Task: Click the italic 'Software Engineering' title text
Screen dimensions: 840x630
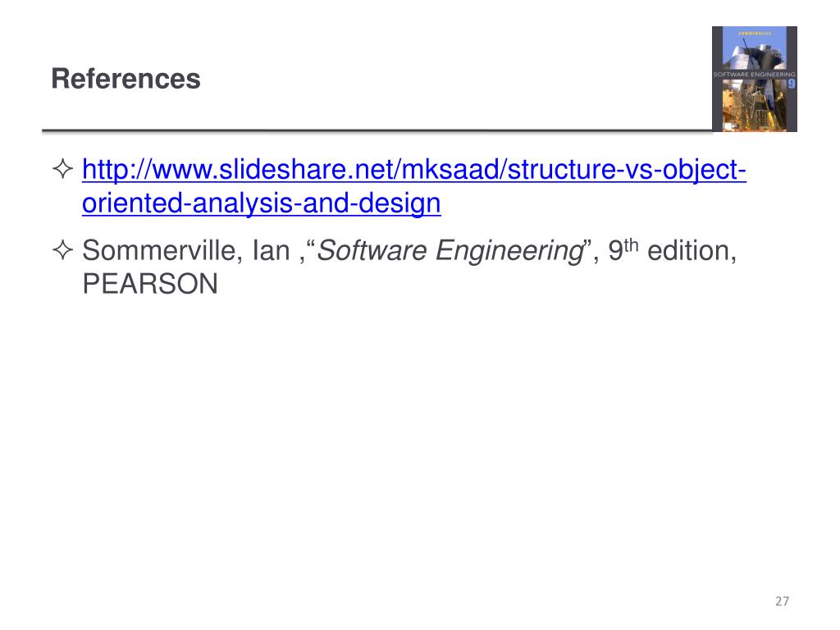Action: point(450,251)
